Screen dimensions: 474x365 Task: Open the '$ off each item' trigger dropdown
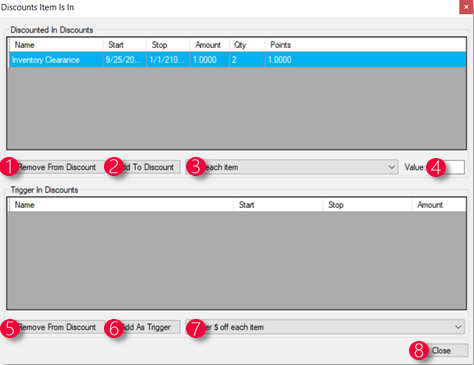click(x=325, y=327)
